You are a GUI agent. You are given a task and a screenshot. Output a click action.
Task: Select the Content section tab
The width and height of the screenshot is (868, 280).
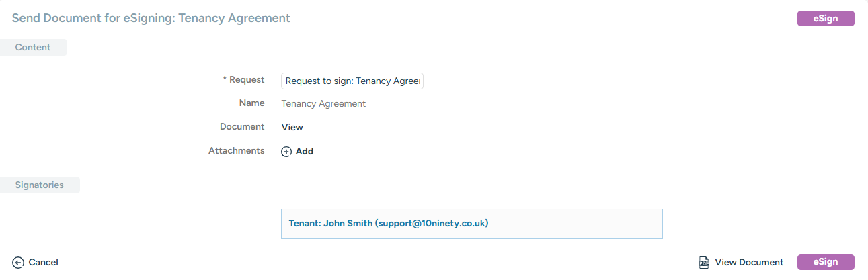(x=33, y=48)
